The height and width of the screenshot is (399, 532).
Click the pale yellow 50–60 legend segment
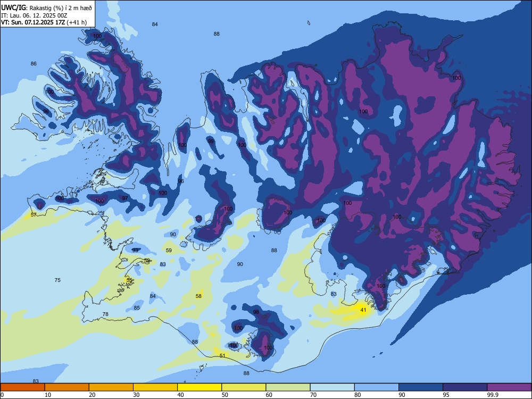[244, 387]
